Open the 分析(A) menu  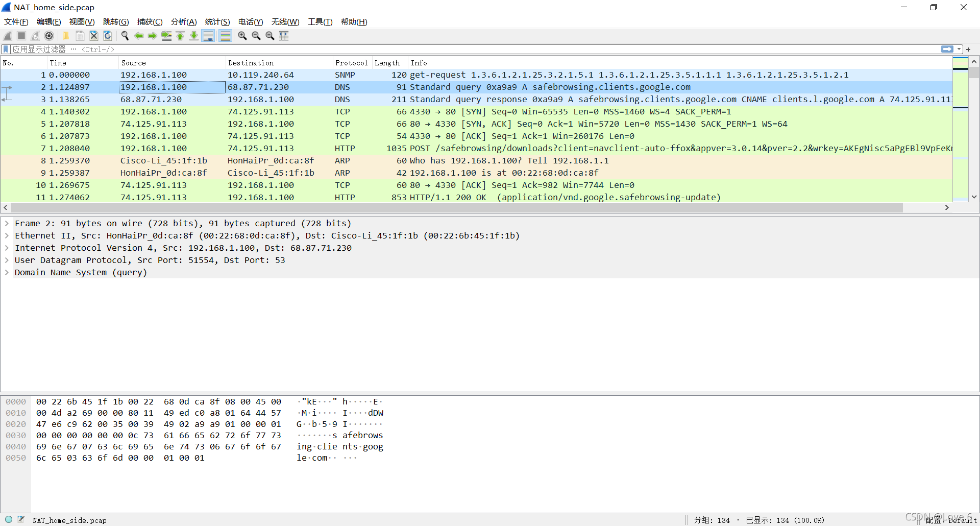pos(184,22)
